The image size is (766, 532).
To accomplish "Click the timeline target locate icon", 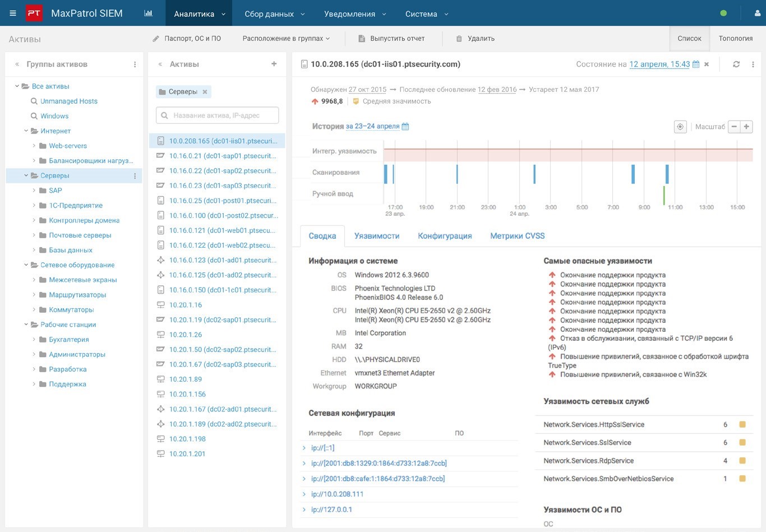I will [680, 127].
